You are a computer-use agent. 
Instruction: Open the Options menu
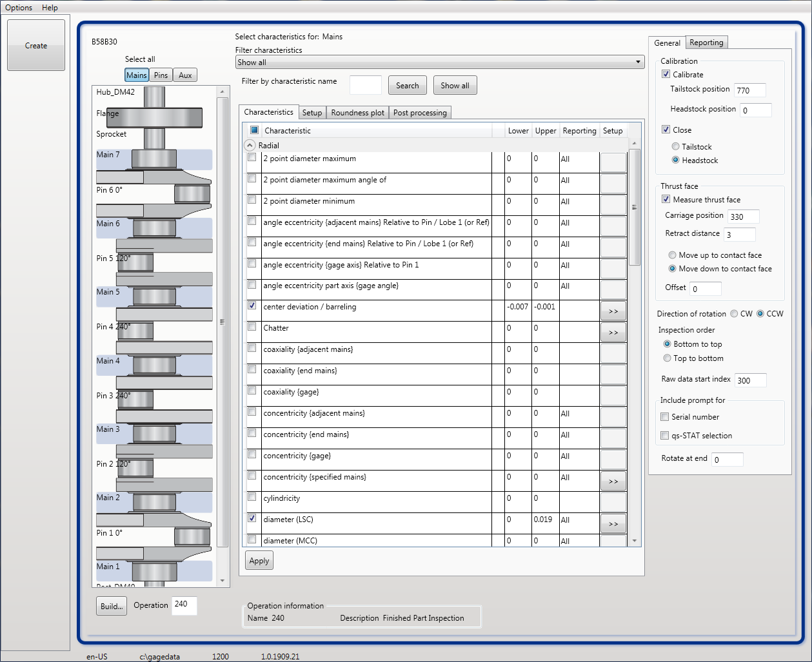coord(18,7)
